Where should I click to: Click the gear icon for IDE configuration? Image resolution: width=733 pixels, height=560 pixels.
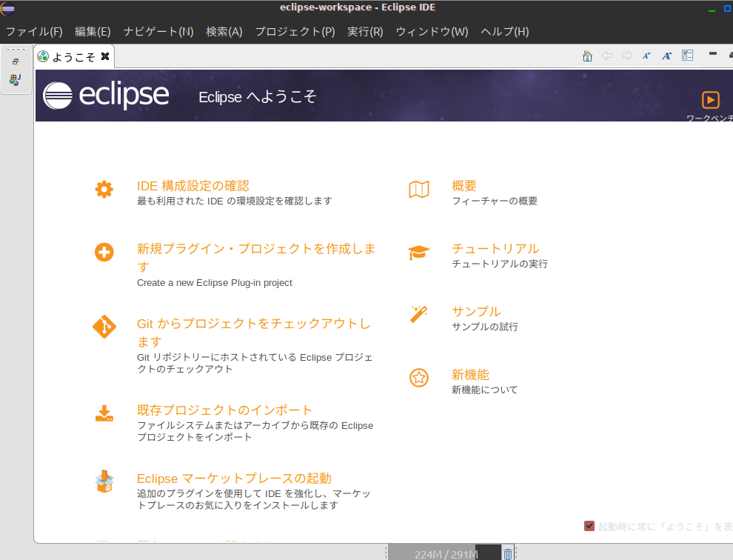tap(104, 190)
